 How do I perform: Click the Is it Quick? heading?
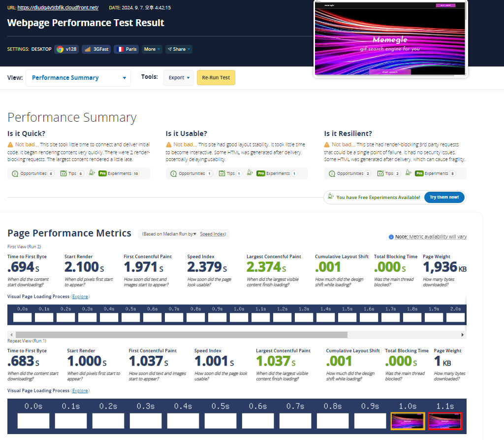point(27,134)
